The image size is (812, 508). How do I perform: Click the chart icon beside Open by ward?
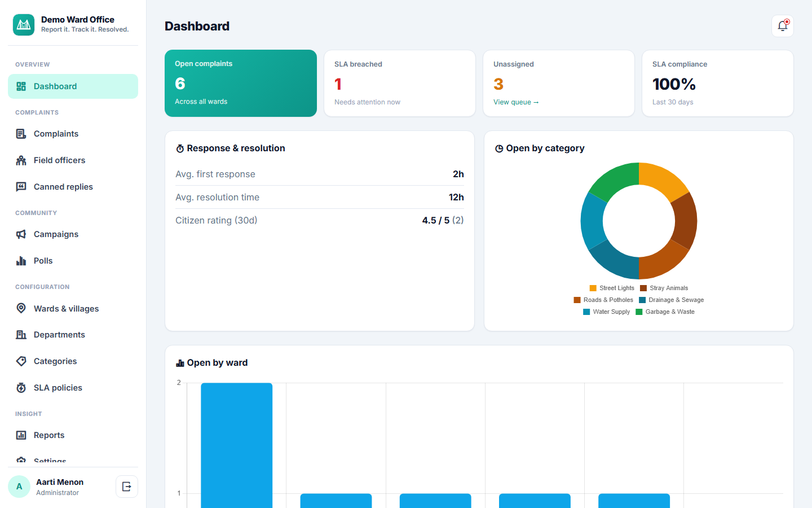point(180,363)
